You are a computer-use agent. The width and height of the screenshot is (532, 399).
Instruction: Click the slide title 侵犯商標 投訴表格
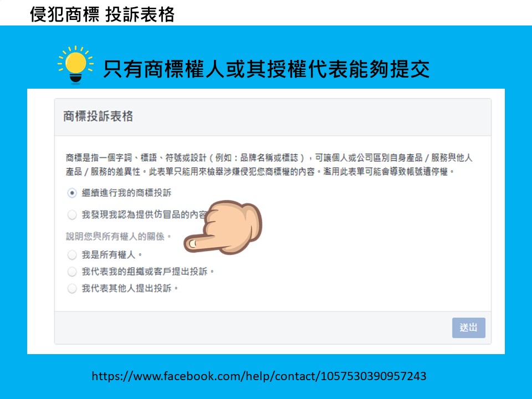tap(102, 14)
